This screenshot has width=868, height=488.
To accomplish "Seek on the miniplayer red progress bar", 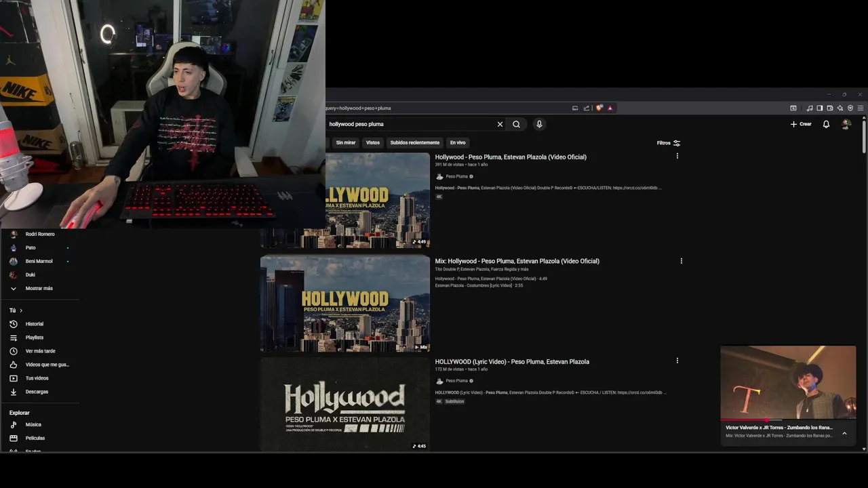I will (788, 420).
